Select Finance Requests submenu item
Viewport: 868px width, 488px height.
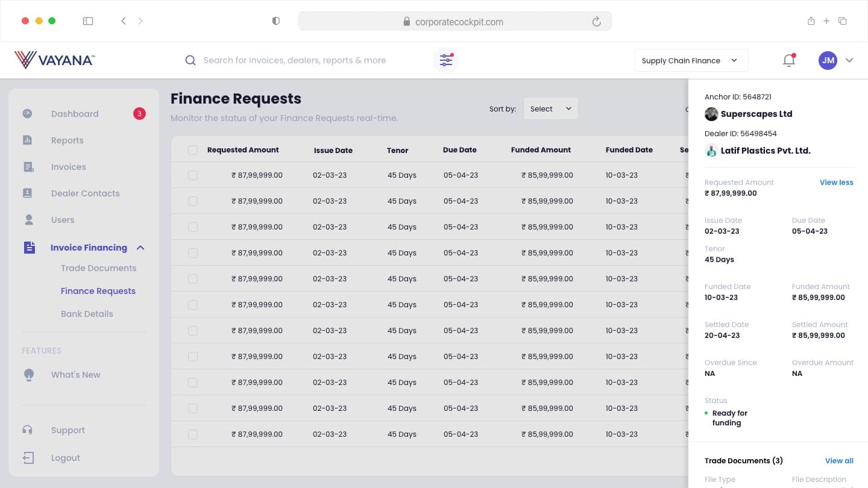(98, 291)
